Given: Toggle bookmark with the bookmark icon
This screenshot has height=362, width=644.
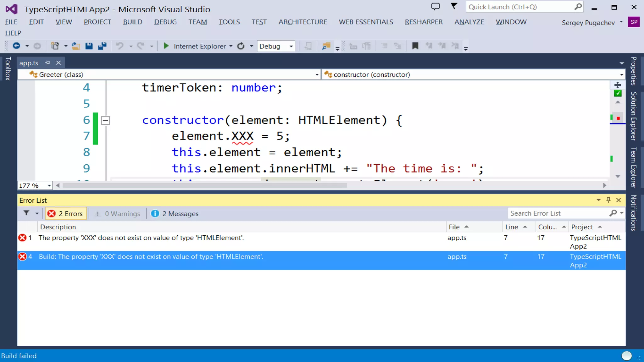Looking at the screenshot, I should (x=415, y=46).
